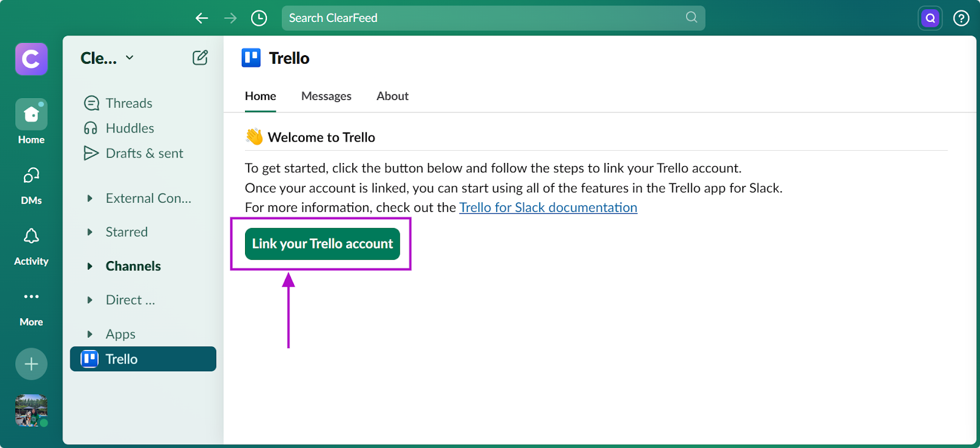Expand the Starred section
Screen dimensions: 980x448
(90, 232)
